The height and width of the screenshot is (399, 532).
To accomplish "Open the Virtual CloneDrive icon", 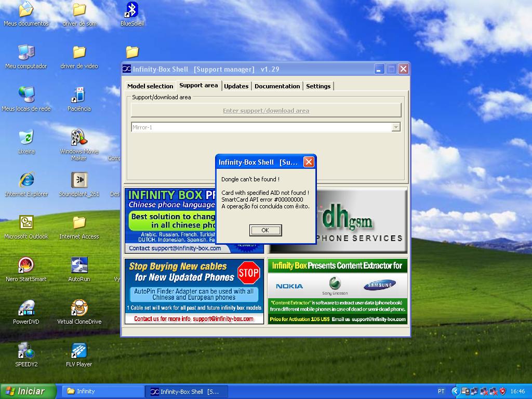I will [79, 312].
